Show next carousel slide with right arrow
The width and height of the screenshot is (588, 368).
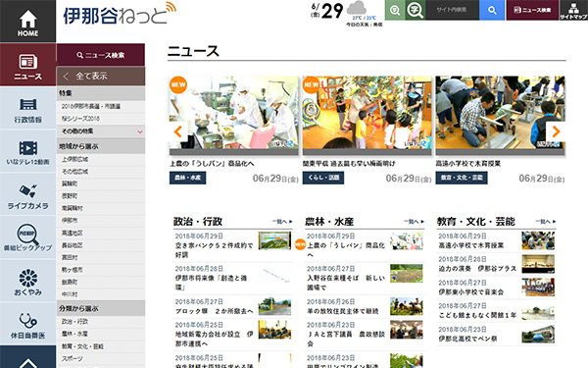(556, 131)
